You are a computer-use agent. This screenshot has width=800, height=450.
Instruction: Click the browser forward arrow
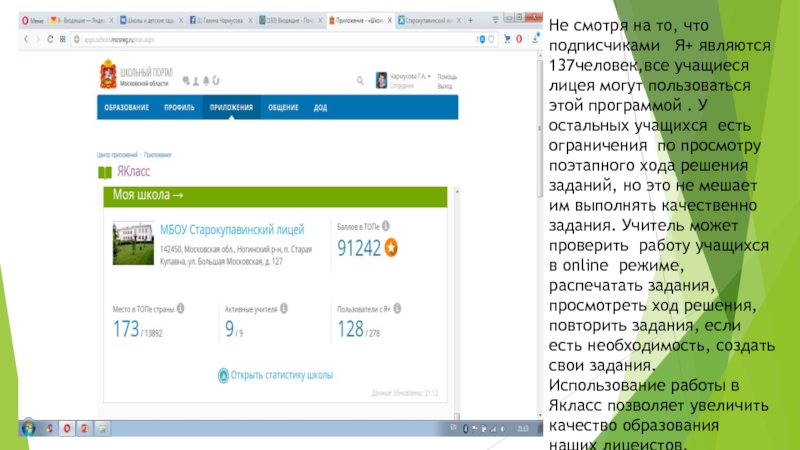[38, 39]
